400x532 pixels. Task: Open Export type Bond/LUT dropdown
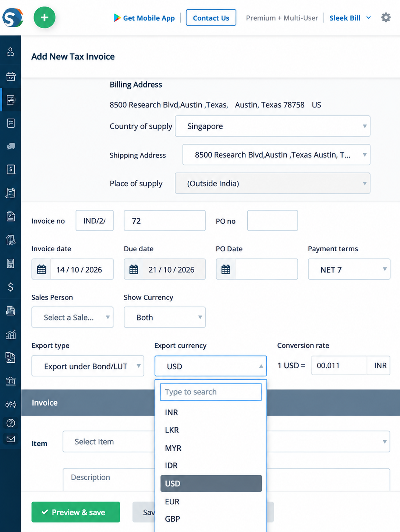(x=88, y=366)
